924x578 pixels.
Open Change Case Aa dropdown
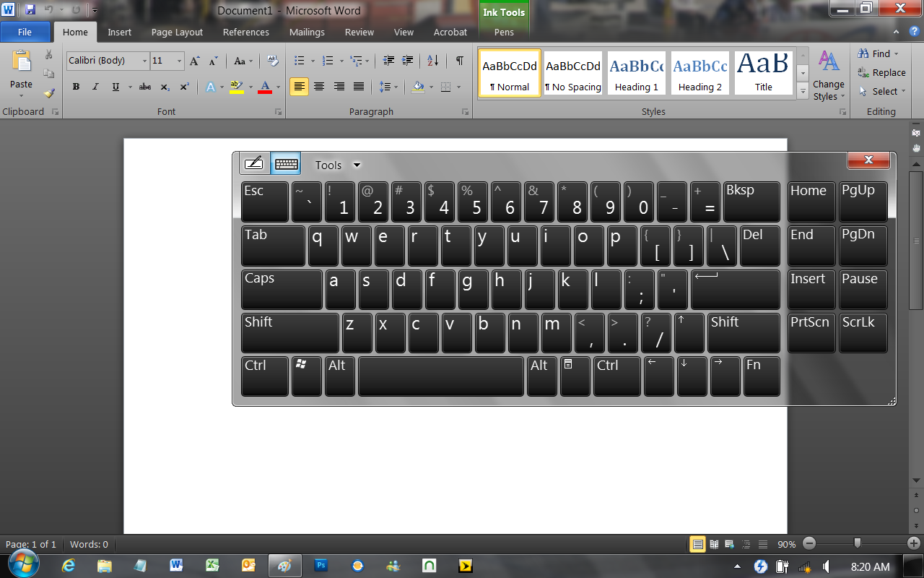point(244,61)
